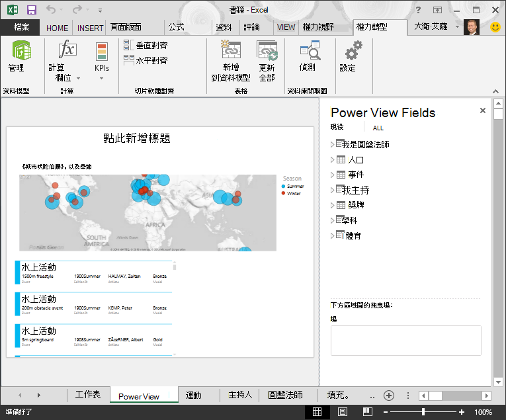Open the KPIs dropdown arrow

pos(102,79)
